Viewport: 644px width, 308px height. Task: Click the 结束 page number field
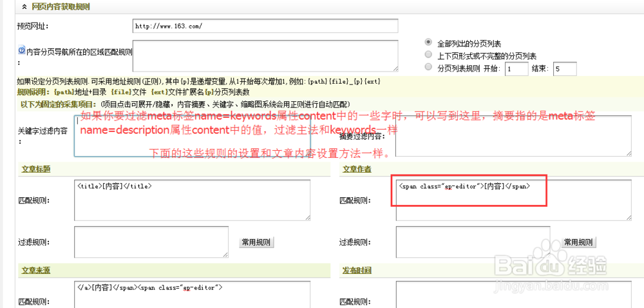coord(564,69)
